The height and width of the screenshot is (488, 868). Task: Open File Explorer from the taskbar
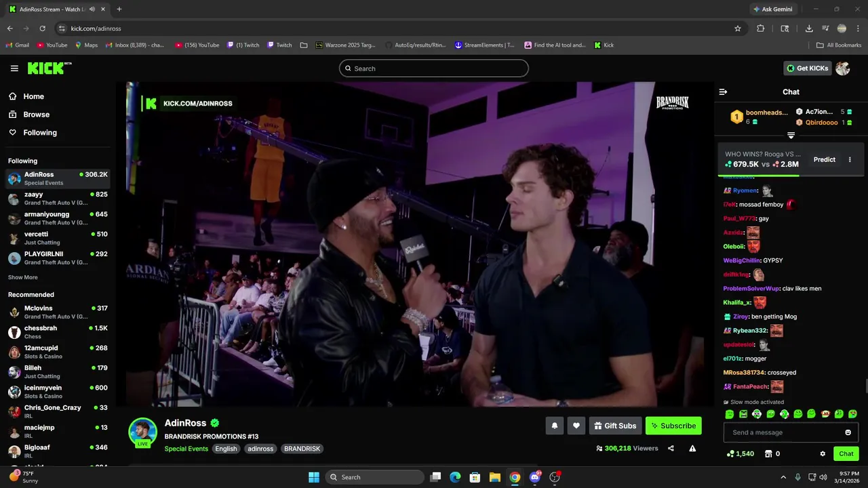point(495,477)
